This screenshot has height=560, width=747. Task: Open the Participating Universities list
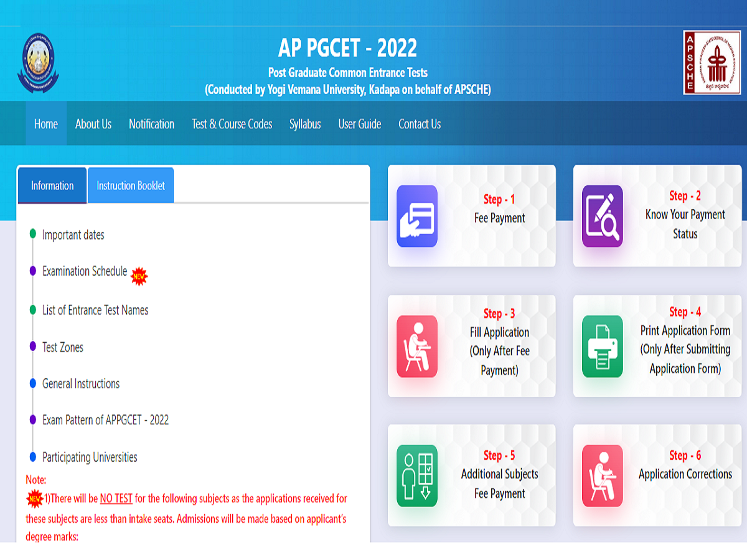(x=88, y=457)
